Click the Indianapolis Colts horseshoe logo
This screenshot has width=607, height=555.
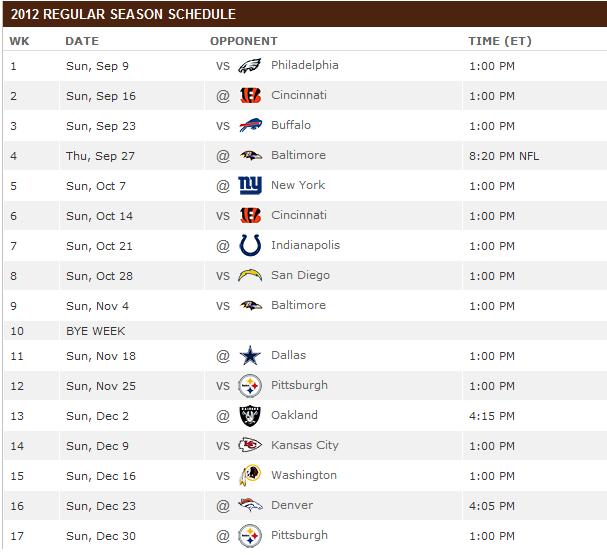coord(250,246)
